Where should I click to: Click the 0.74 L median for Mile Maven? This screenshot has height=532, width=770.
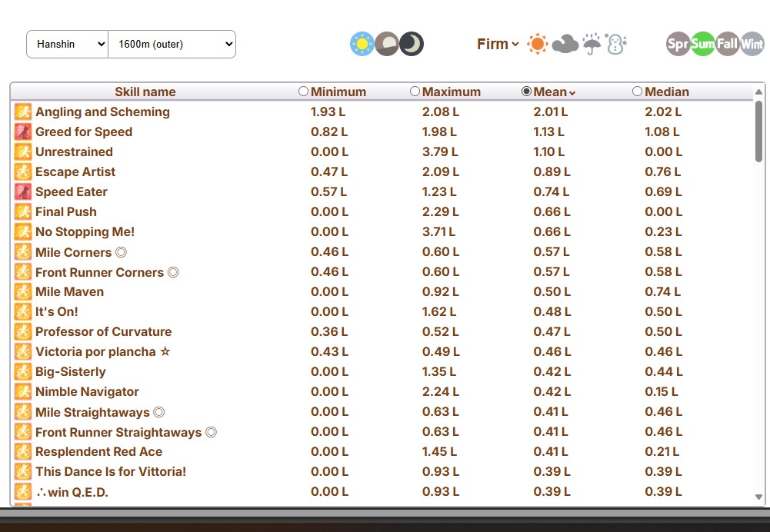tap(663, 291)
